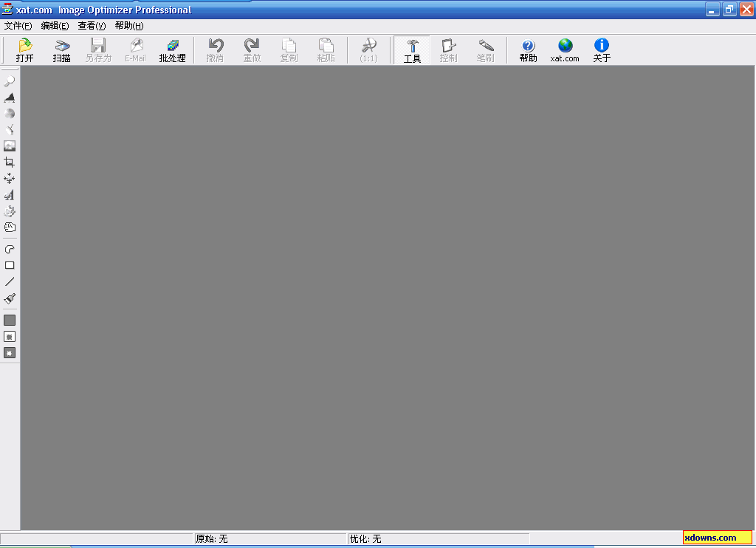Image resolution: width=756 pixels, height=548 pixels.
Task: Open the 文件(F) menu
Action: [x=18, y=26]
